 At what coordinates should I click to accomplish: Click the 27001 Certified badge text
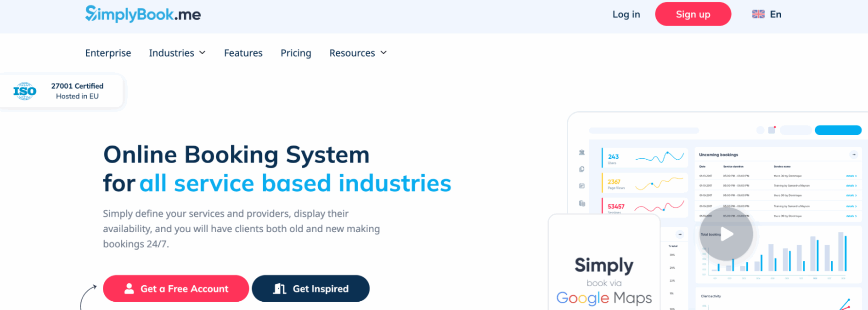tap(77, 86)
